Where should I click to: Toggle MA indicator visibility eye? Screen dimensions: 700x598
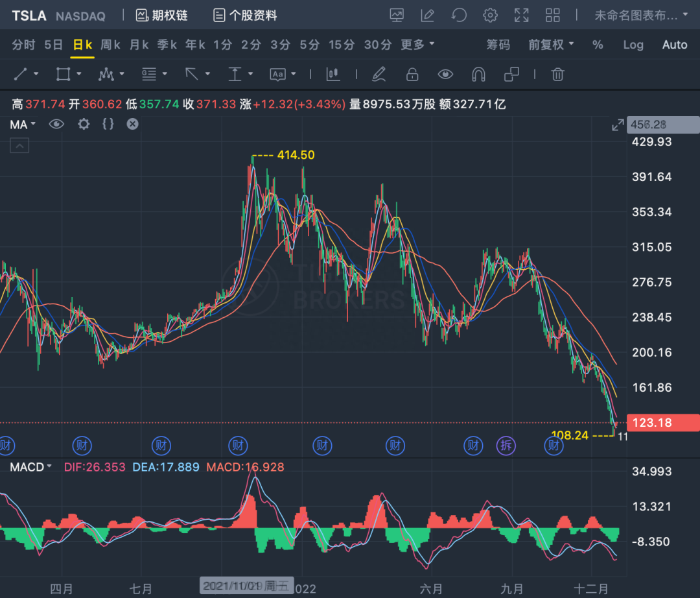tap(56, 124)
